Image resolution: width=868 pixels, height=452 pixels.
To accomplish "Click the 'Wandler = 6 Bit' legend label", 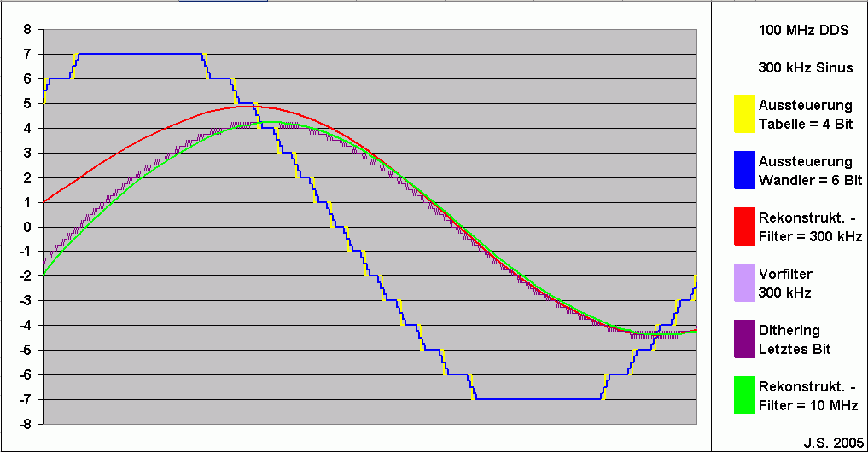I will pos(811,180).
